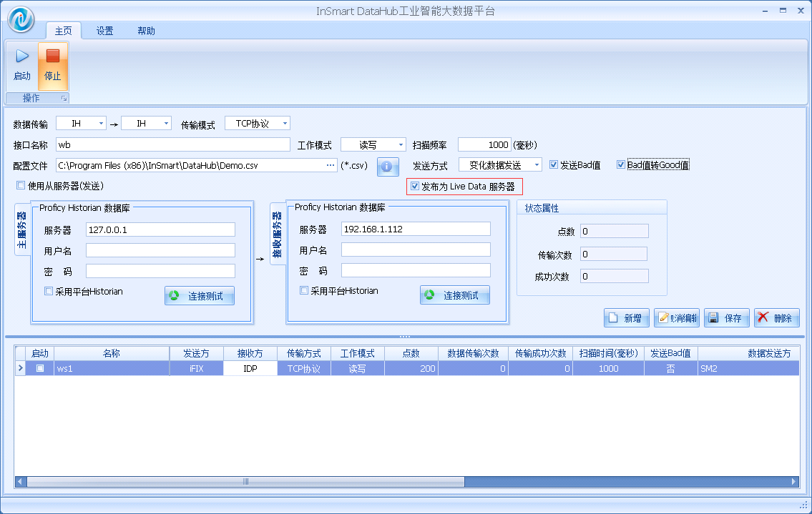Screen dimensions: 812x514
Task: Toggle 发布为 Live Data 服务器 checkbox
Action: pyautogui.click(x=415, y=186)
